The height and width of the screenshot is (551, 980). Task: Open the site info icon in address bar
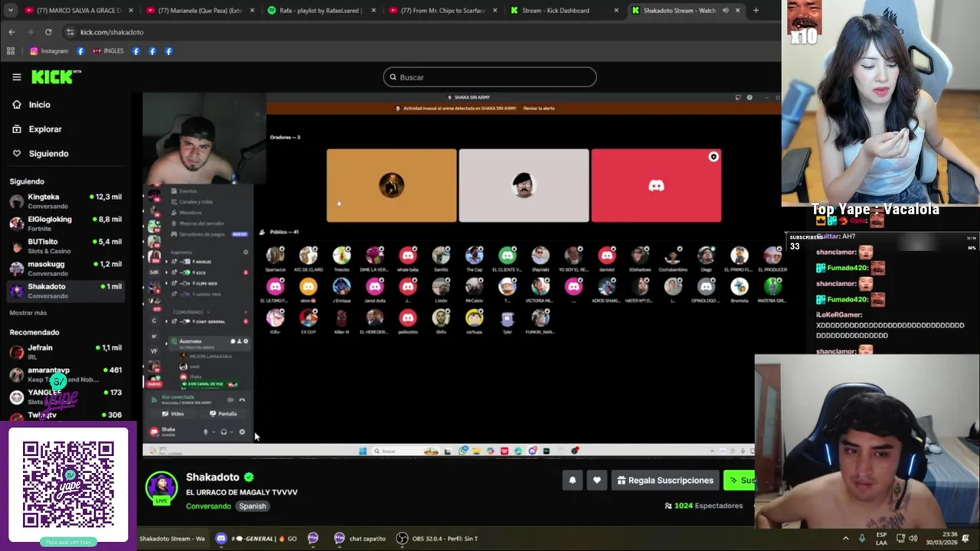coord(70,32)
